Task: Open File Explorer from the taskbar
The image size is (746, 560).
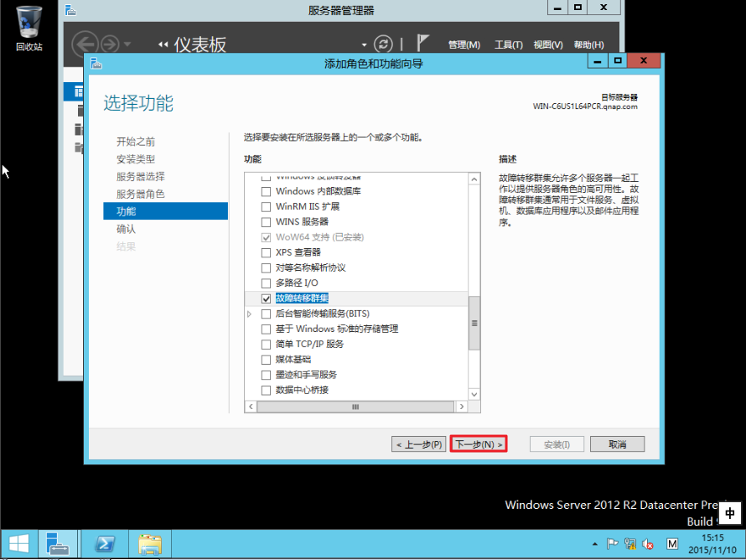Action: 150,543
